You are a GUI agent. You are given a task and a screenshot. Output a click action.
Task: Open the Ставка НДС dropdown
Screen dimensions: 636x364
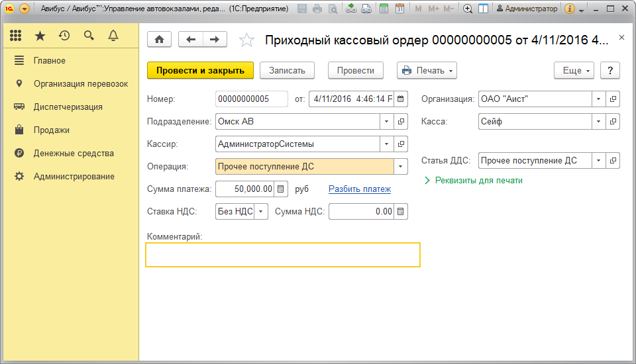(261, 212)
